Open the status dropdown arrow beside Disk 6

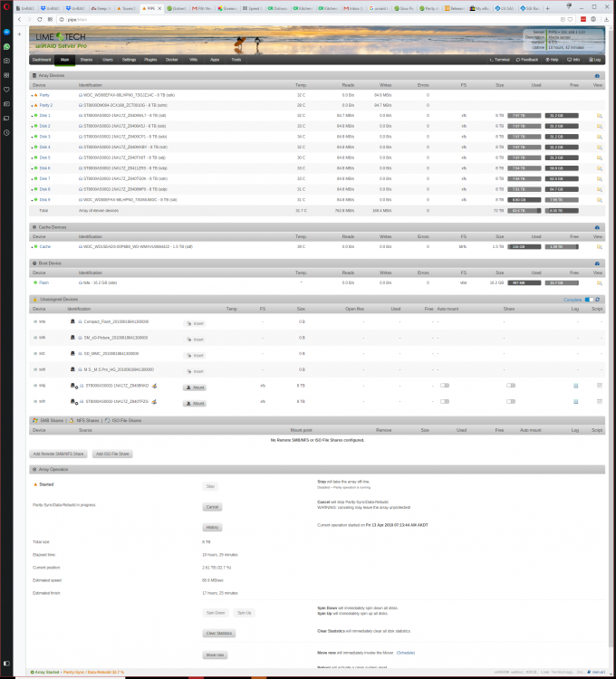tap(32, 168)
